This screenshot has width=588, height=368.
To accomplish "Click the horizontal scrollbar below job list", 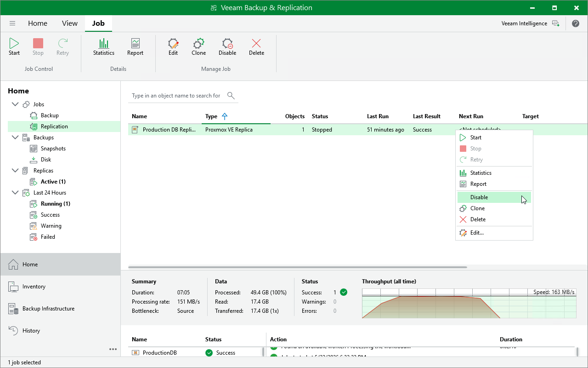I will click(298, 267).
